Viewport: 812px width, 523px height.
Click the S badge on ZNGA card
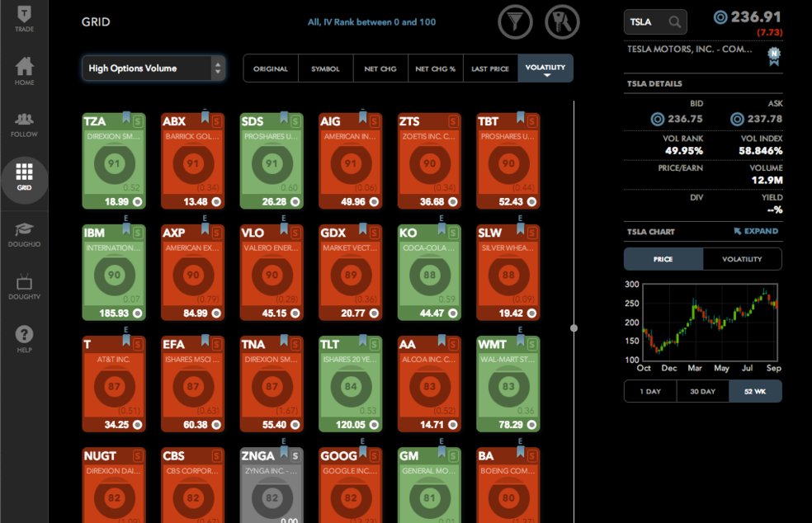click(x=295, y=456)
